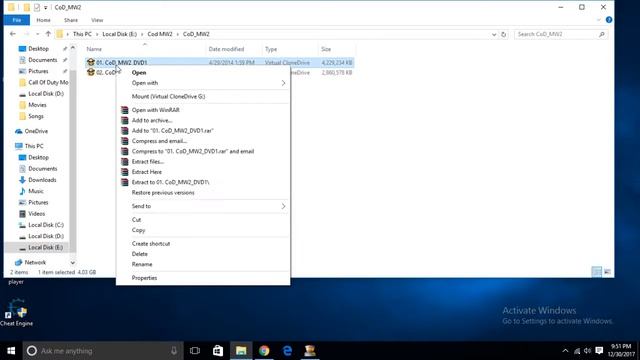Launch Google Chrome from the taskbar

click(x=264, y=351)
